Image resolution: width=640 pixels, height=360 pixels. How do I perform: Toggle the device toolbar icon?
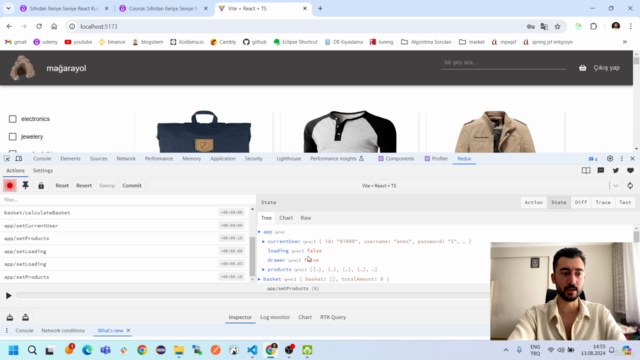tap(19, 159)
